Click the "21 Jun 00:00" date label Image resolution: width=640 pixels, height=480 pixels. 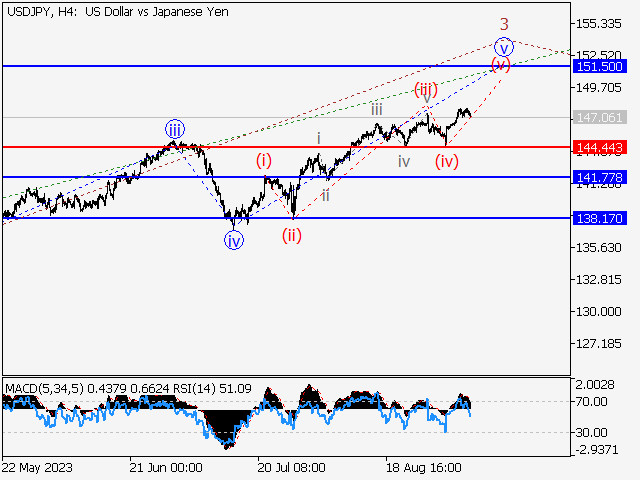click(166, 467)
